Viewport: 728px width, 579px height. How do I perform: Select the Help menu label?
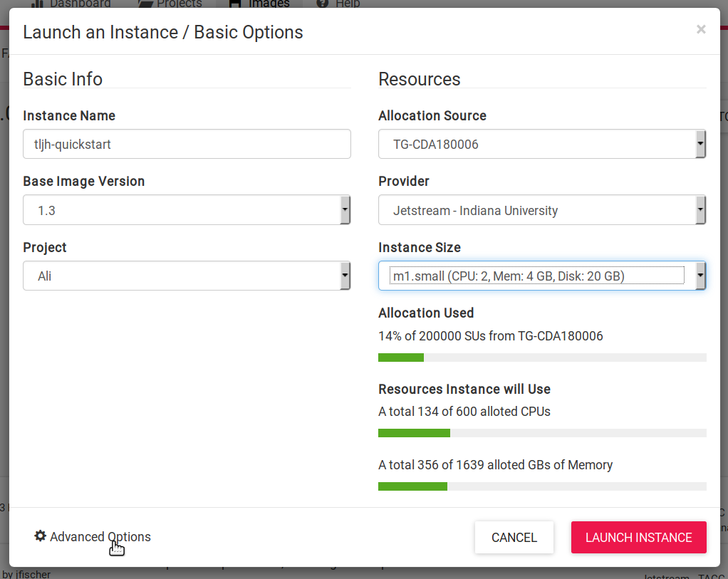[x=347, y=4]
